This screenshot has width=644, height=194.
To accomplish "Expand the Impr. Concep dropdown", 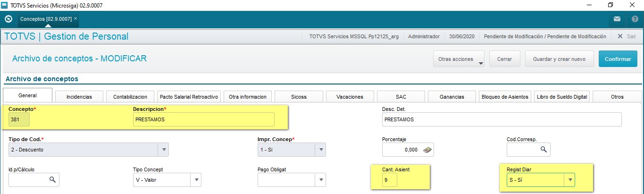I will tap(321, 150).
